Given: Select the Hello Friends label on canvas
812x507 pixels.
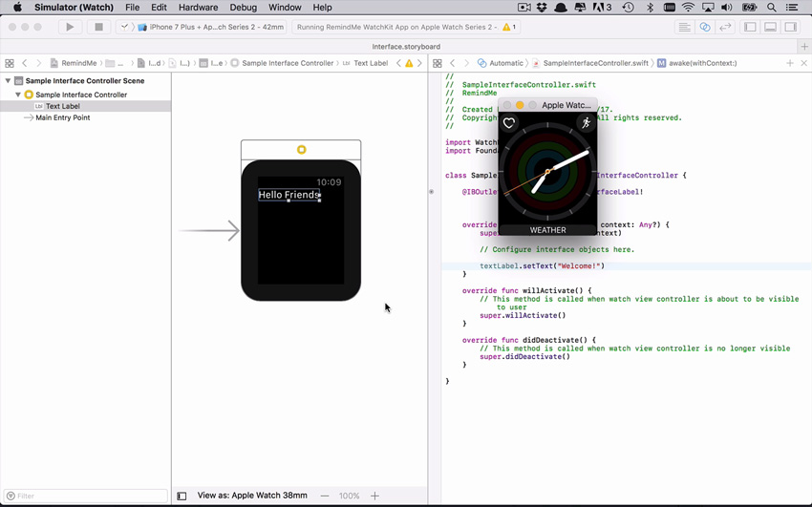Looking at the screenshot, I should point(288,195).
